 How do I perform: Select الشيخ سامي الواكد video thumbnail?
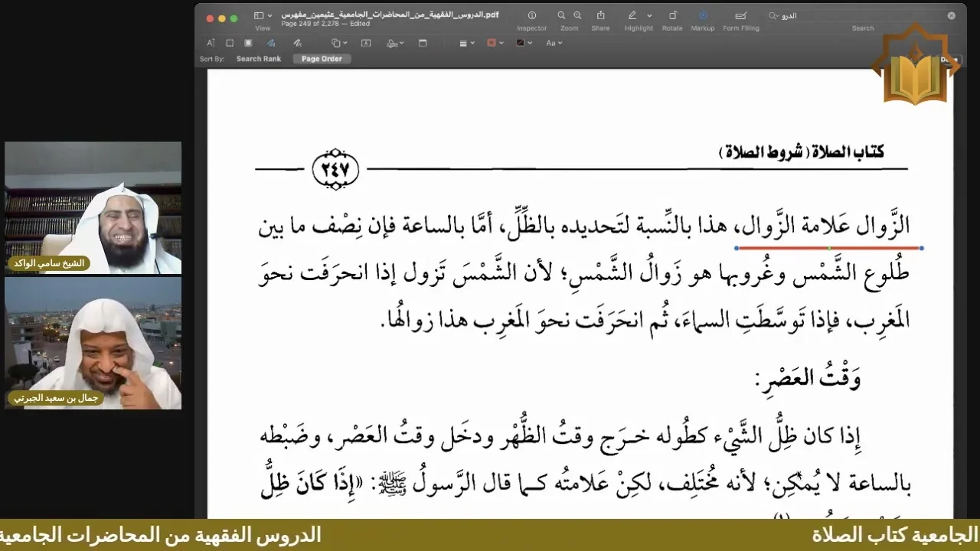tap(93, 207)
